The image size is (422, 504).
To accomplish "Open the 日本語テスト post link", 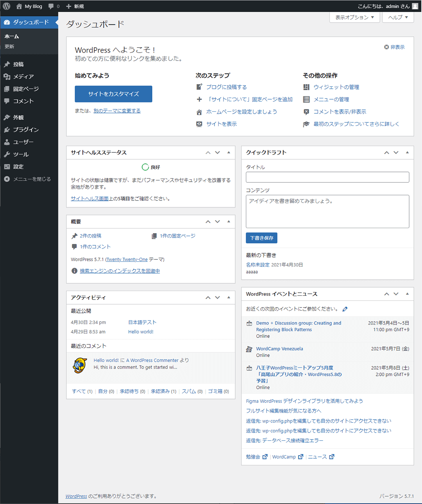I will point(142,322).
